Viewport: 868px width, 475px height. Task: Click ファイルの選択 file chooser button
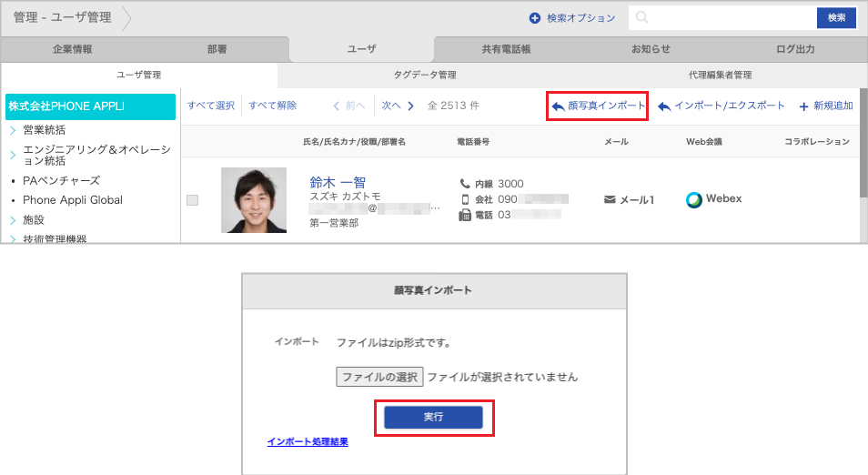tap(379, 377)
